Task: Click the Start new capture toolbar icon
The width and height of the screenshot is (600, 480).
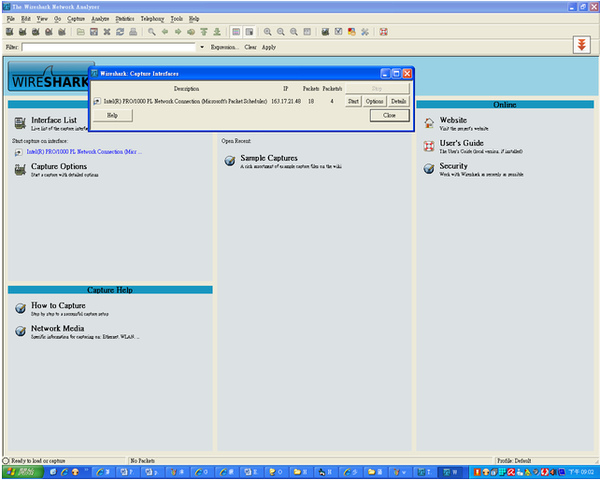Action: pyautogui.click(x=36, y=32)
